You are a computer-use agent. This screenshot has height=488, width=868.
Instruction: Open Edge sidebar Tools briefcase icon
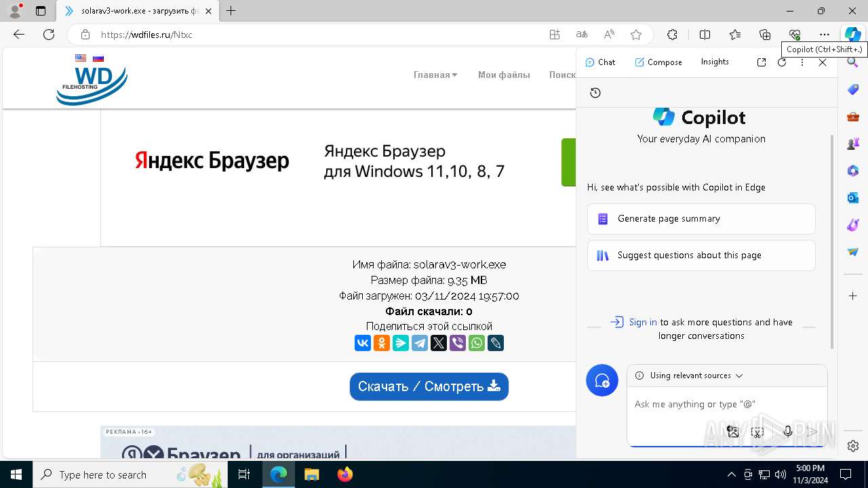tap(853, 117)
